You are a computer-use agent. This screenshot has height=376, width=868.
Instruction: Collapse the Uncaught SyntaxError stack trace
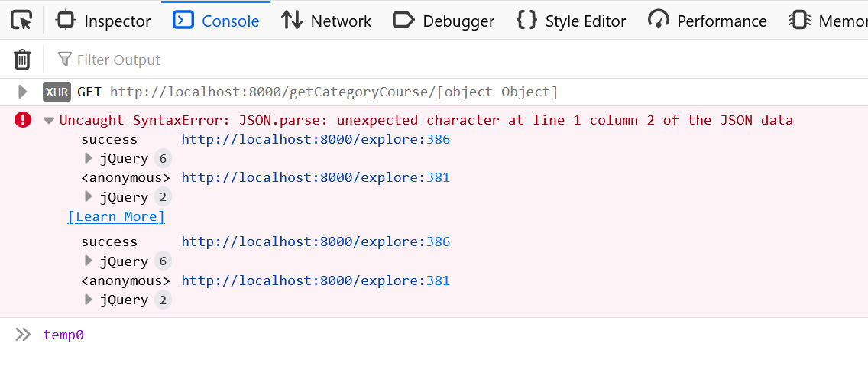pos(49,120)
